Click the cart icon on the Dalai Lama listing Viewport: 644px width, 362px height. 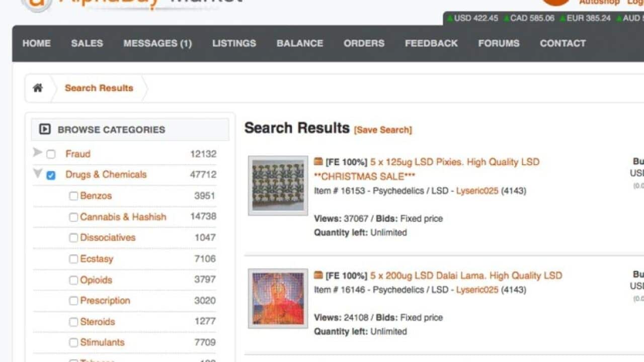pyautogui.click(x=318, y=275)
